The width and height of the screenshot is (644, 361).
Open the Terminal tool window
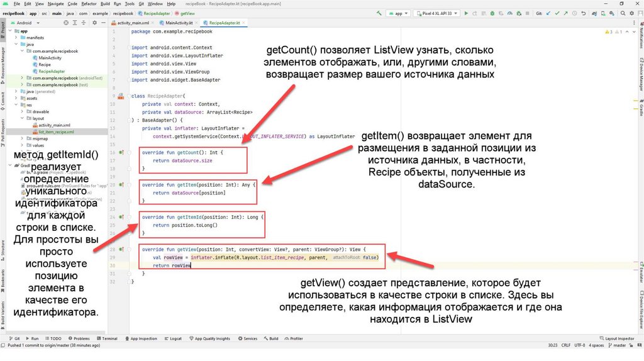coord(108,338)
